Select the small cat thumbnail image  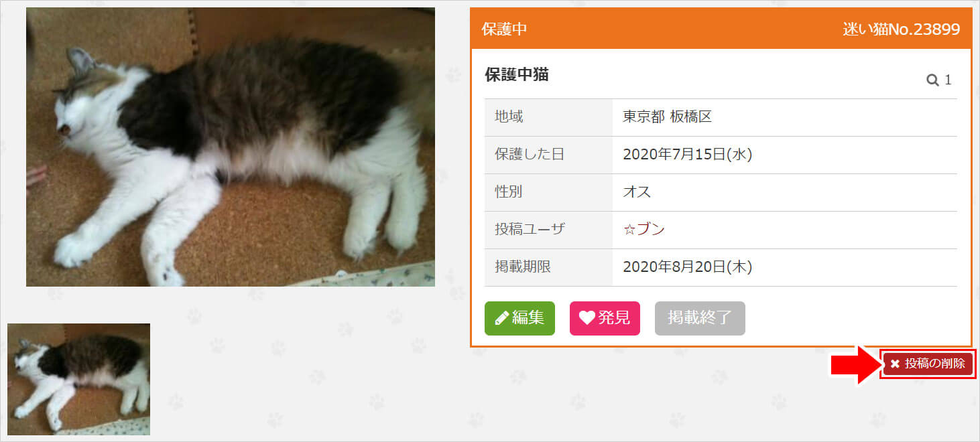78,379
